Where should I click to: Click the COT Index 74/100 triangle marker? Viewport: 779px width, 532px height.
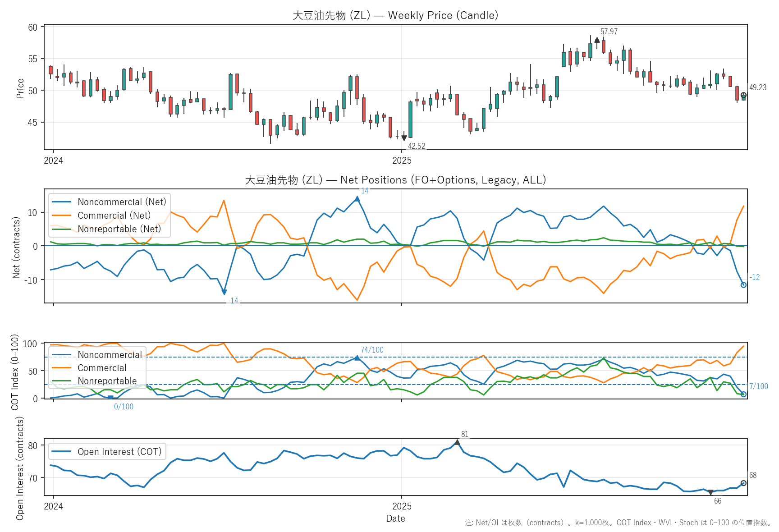357,358
